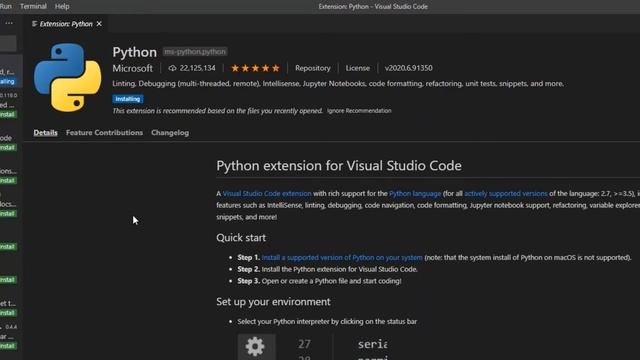The image size is (640, 360).
Task: Click the Python extension title
Action: click(x=135, y=52)
